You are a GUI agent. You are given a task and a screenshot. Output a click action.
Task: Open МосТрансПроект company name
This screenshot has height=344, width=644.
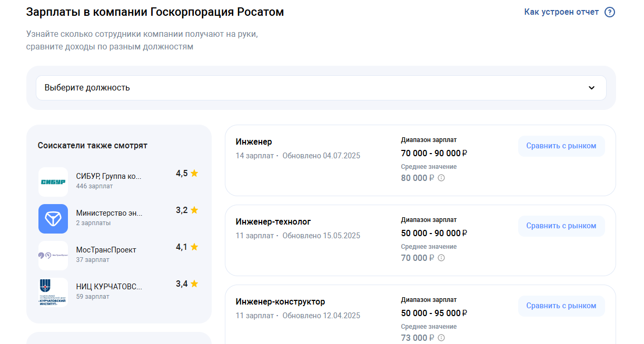point(106,250)
